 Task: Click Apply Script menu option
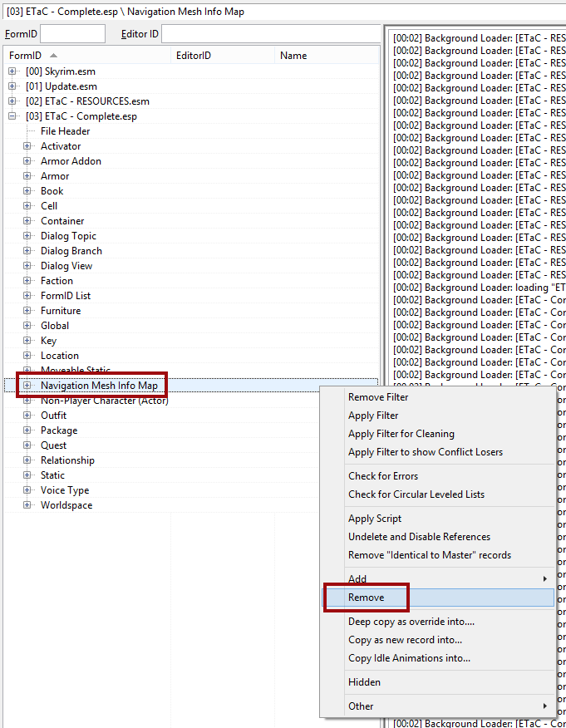pyautogui.click(x=374, y=519)
